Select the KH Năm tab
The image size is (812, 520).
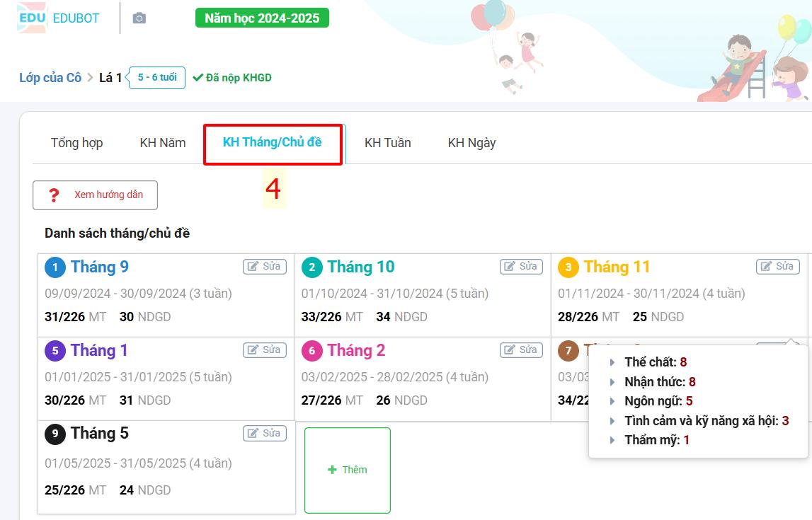(163, 143)
